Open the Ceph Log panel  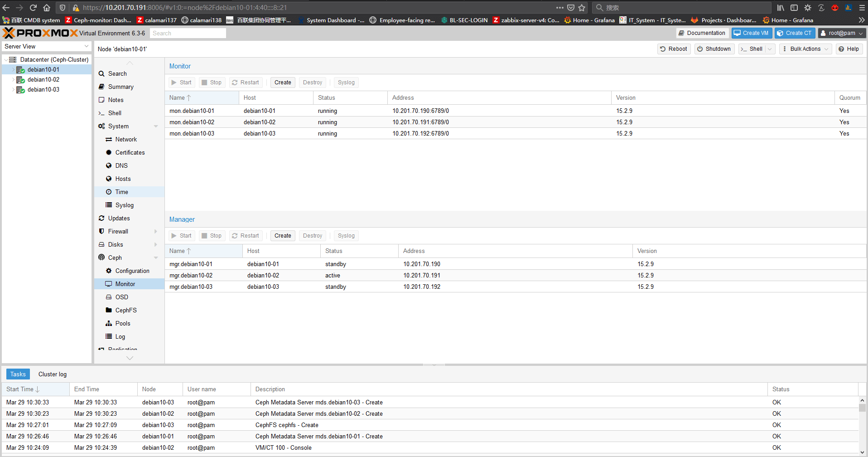tap(120, 336)
